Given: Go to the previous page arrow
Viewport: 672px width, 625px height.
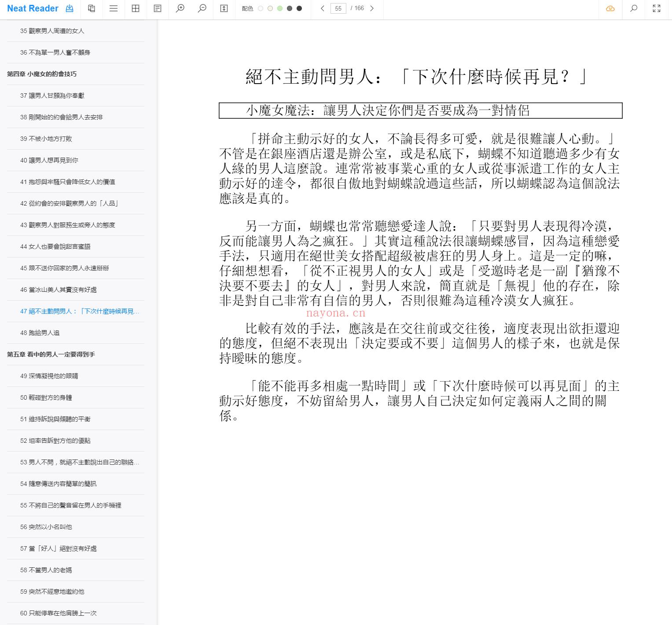Looking at the screenshot, I should coord(323,8).
